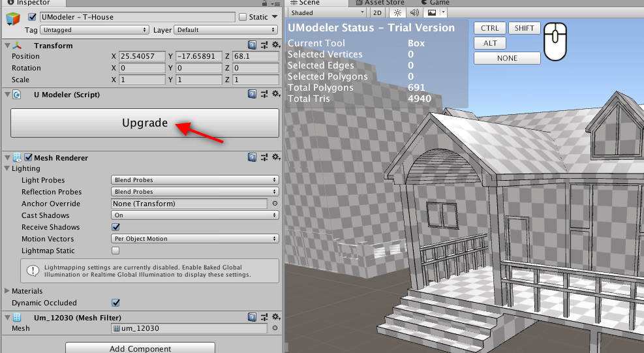Open the Layer dropdown showing Default

coord(226,30)
